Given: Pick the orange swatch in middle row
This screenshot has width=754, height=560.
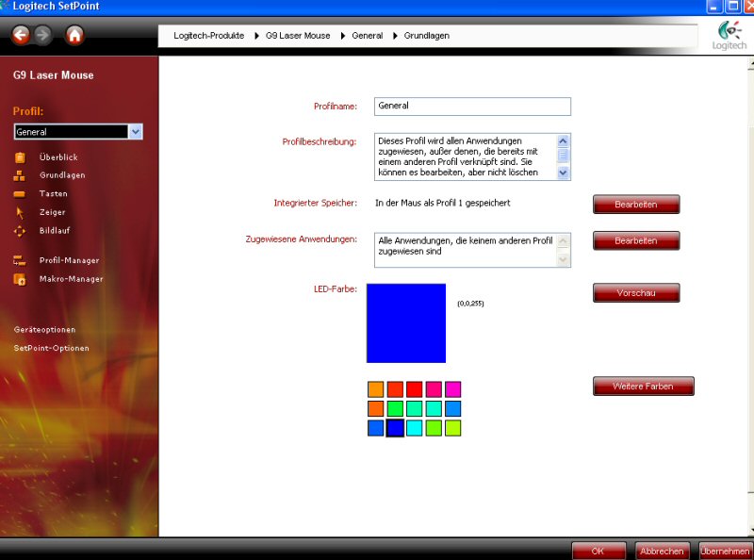Looking at the screenshot, I should [x=375, y=408].
